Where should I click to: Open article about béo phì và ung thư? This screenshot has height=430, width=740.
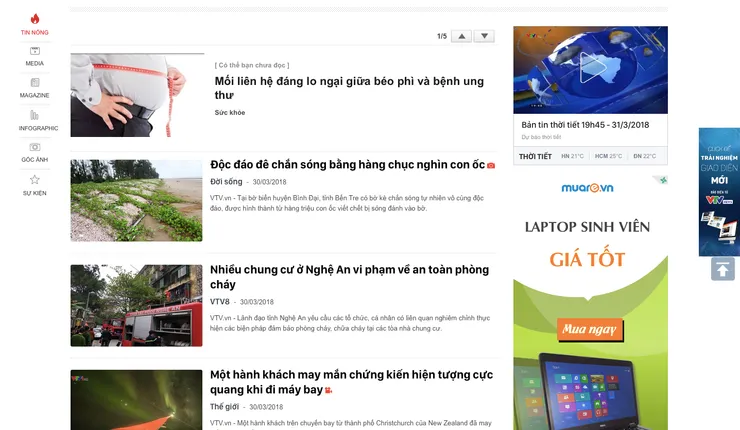(x=349, y=88)
